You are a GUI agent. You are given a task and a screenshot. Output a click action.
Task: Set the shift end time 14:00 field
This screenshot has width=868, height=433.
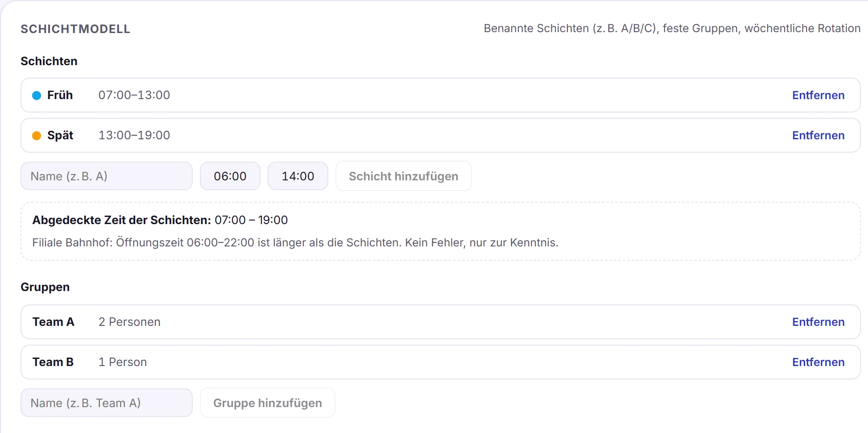coord(298,176)
